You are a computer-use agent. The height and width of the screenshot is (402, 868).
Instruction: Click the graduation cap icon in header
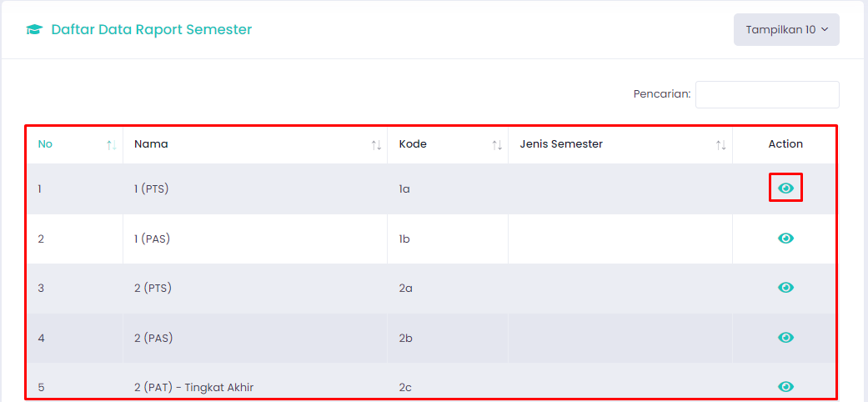pyautogui.click(x=34, y=30)
